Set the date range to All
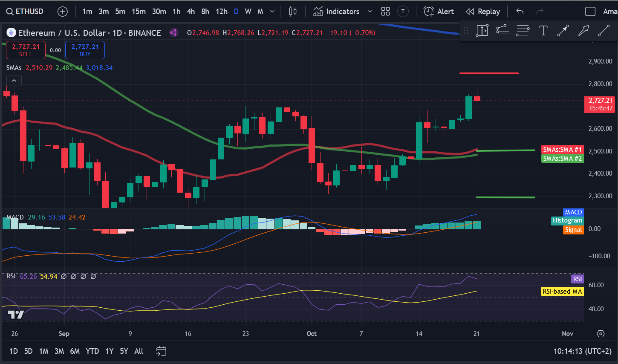The height and width of the screenshot is (364, 618). (x=139, y=351)
